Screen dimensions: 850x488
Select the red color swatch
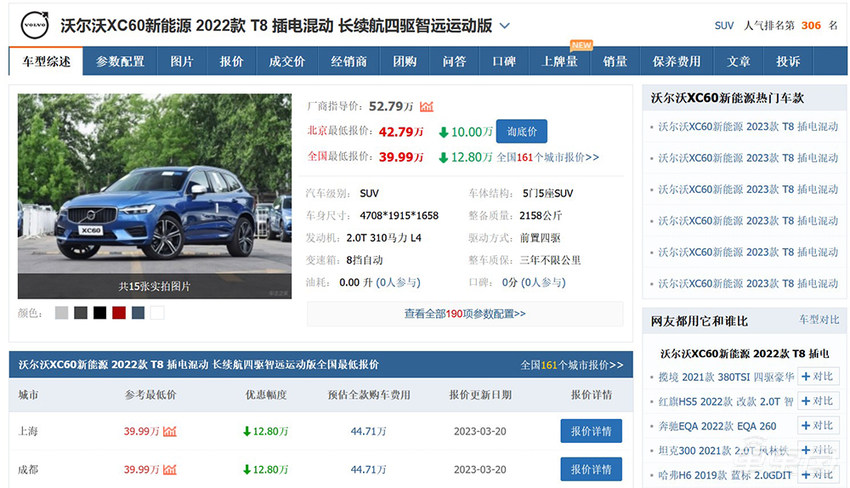click(x=119, y=312)
